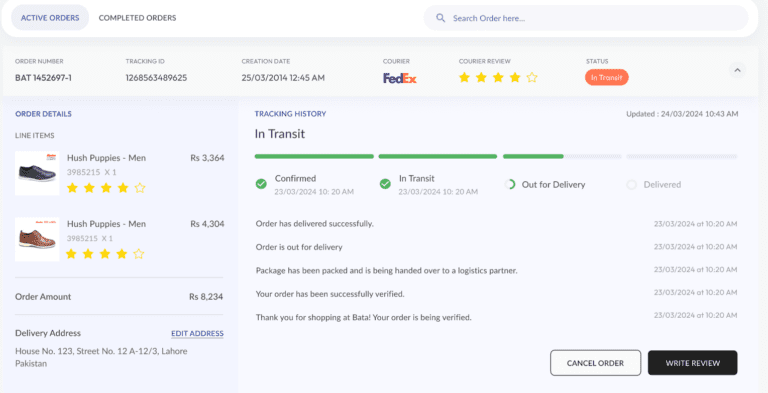The image size is (768, 393).
Task: Click the partially filled third progress segment
Action: (562, 156)
